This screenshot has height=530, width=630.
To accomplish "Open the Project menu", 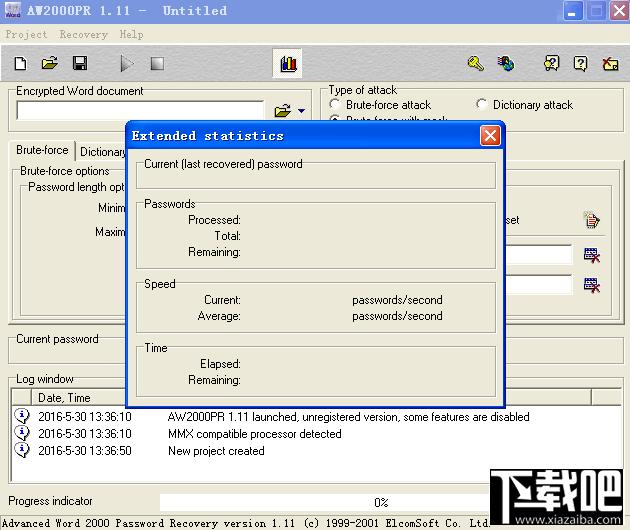I will point(27,35).
